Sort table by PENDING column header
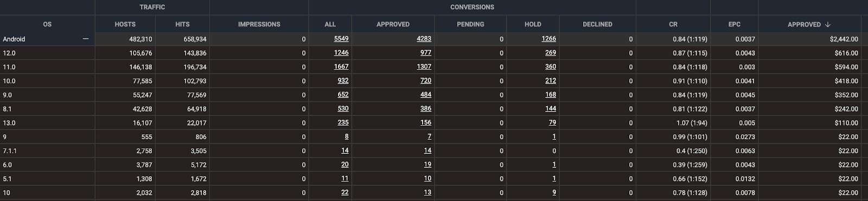 coord(470,24)
